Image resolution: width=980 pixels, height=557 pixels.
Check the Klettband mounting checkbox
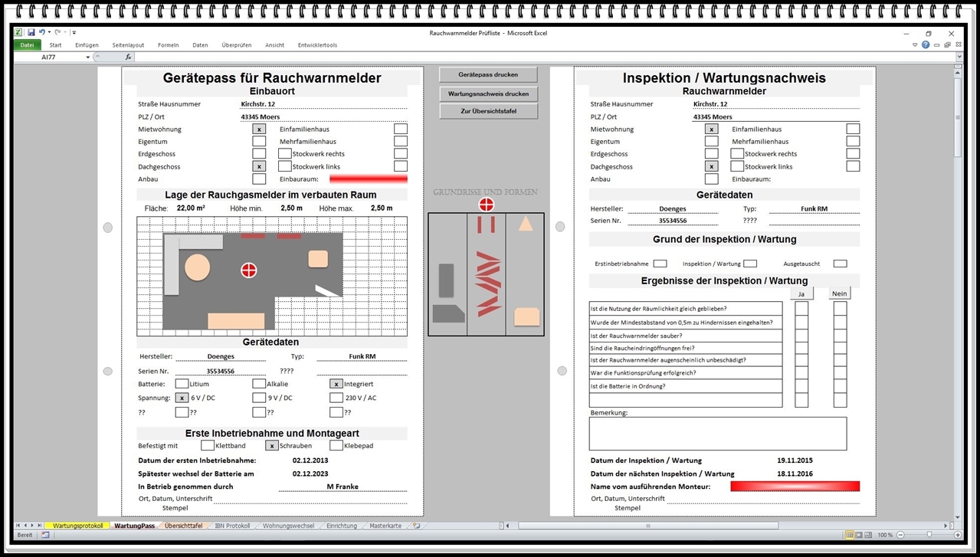[208, 446]
